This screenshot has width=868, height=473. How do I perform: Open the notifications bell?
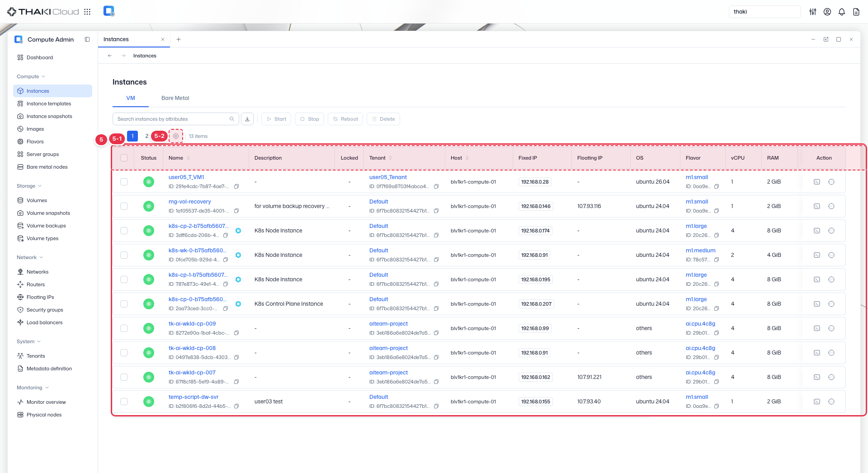pyautogui.click(x=841, y=12)
